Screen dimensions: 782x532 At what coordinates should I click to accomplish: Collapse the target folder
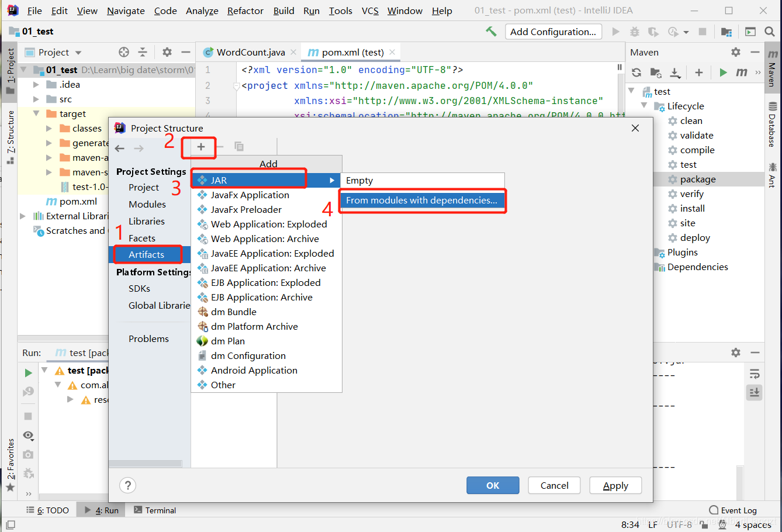[36, 114]
